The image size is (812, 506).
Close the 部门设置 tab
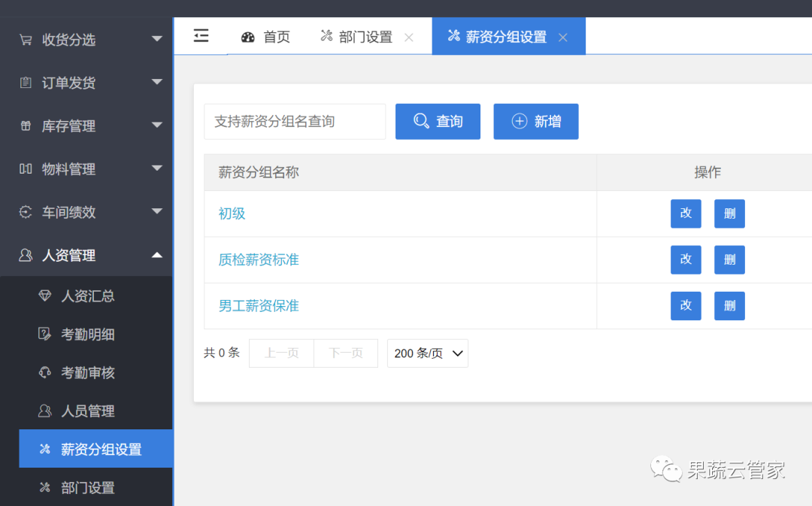[409, 38]
